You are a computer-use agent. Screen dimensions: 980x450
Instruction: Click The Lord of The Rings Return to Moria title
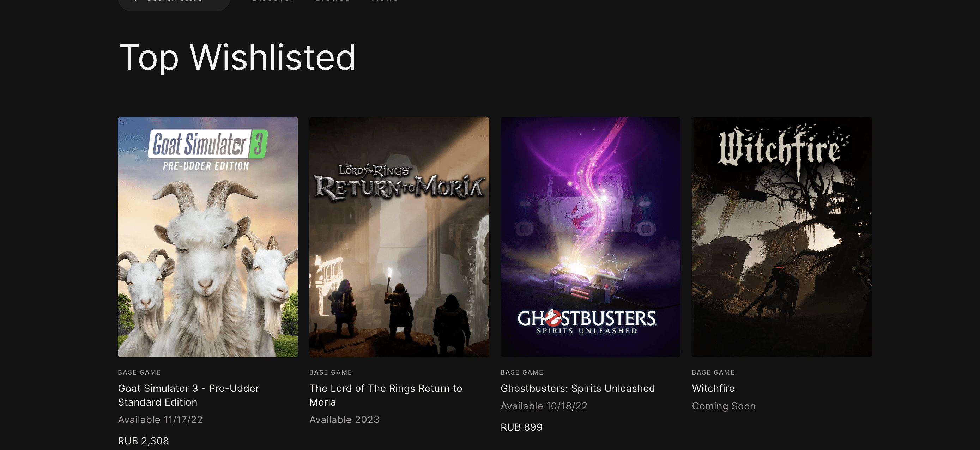point(386,395)
